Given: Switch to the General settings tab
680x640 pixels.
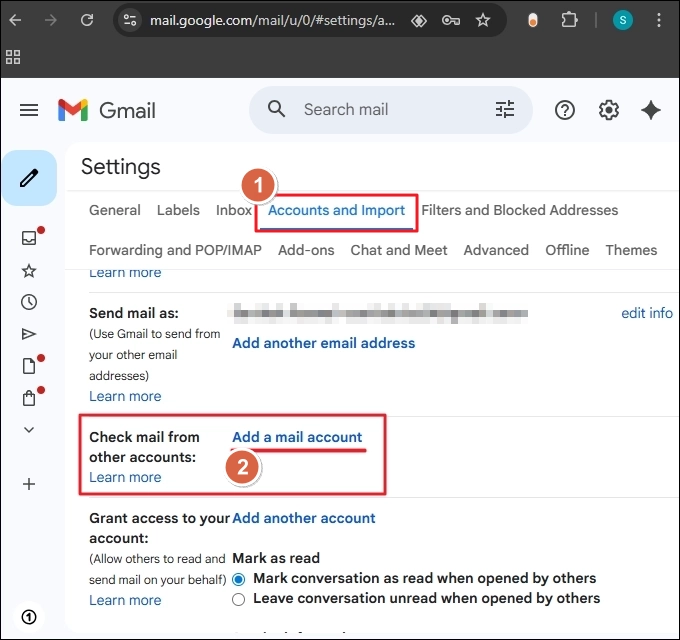Looking at the screenshot, I should click(115, 210).
